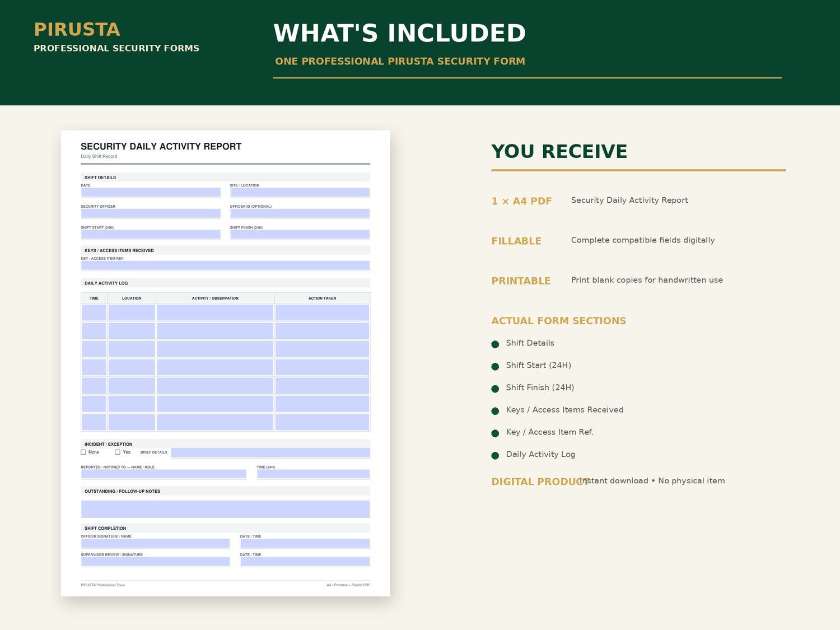Click the Site / Location input field
This screenshot has width=840, height=630.
tap(300, 192)
